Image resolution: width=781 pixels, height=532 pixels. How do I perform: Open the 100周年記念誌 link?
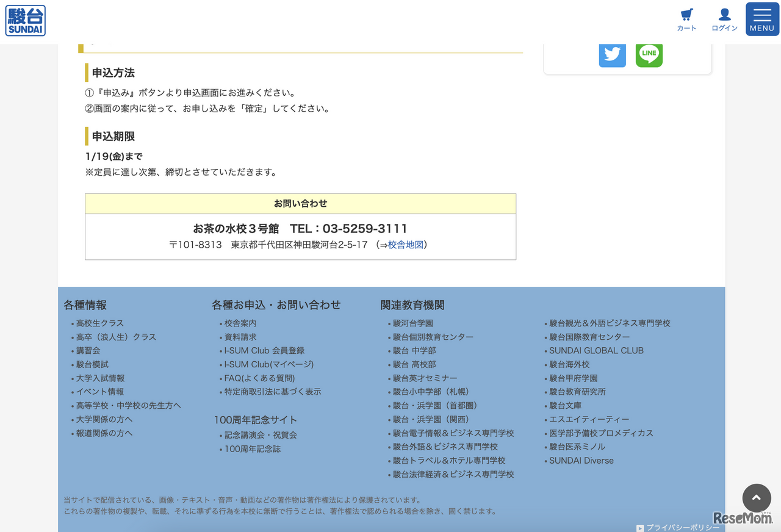coord(251,448)
